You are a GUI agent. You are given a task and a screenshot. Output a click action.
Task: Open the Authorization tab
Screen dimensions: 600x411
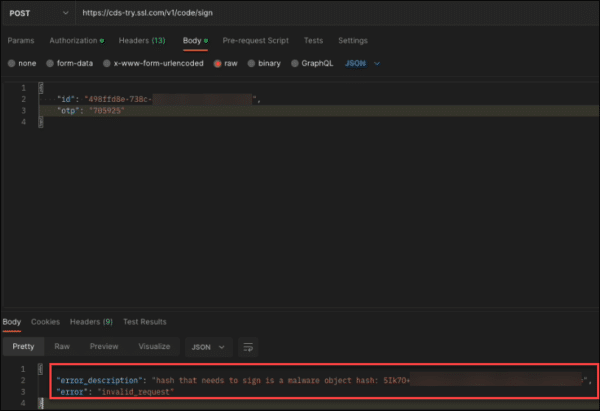(76, 40)
